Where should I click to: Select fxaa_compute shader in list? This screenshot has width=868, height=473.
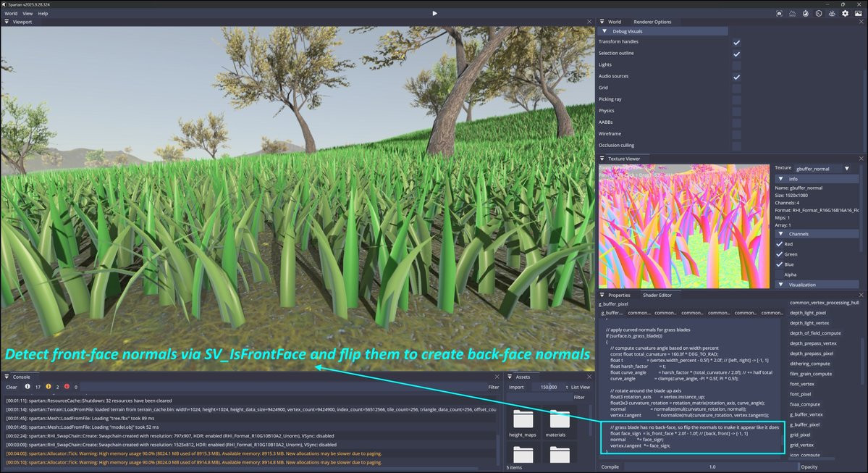point(805,404)
